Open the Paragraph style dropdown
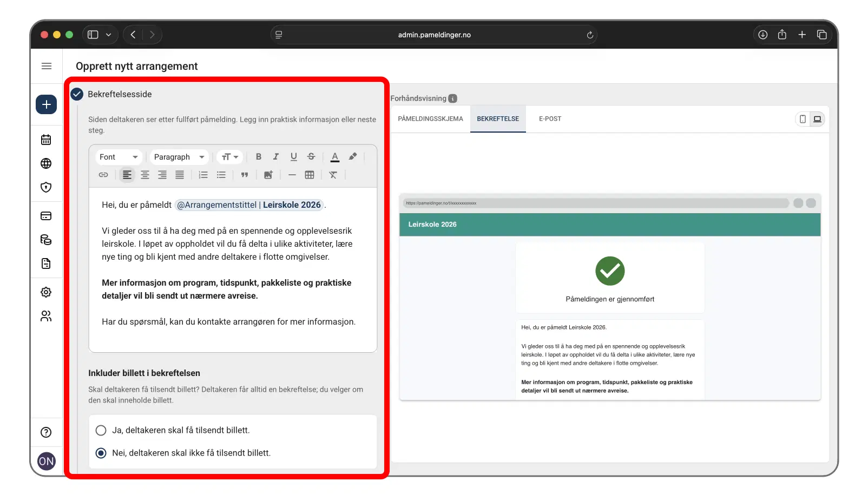 tap(179, 157)
